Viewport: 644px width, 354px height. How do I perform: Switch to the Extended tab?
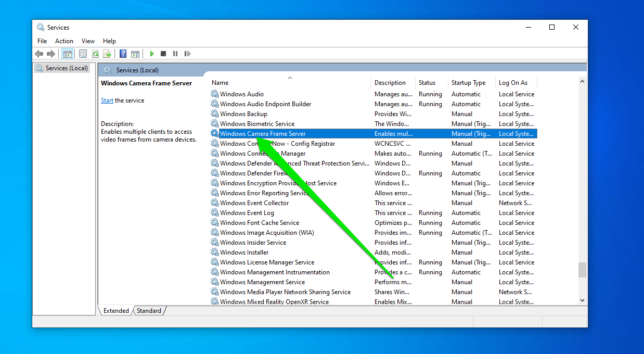pos(116,311)
